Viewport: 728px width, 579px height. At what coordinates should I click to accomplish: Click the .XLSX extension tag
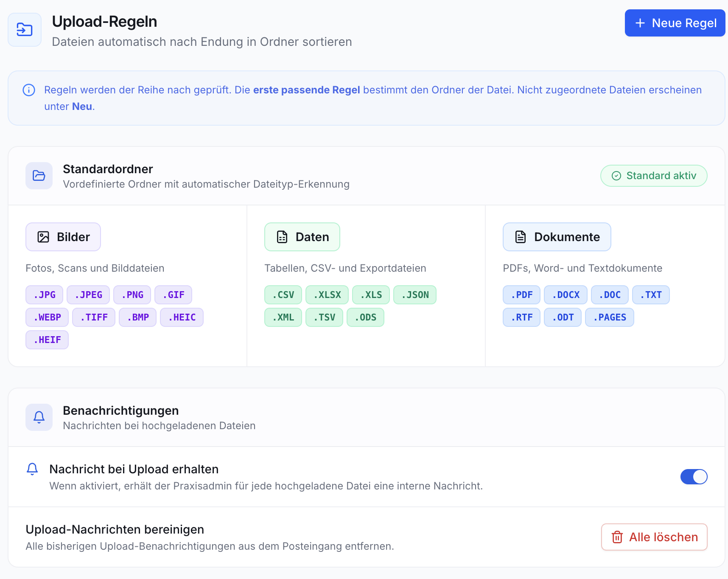coord(327,295)
